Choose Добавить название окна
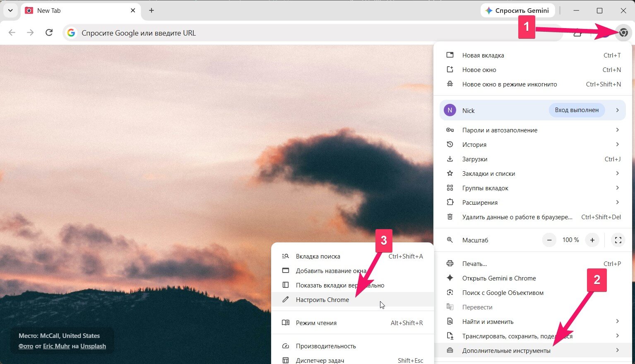This screenshot has width=635, height=364. 352,271
